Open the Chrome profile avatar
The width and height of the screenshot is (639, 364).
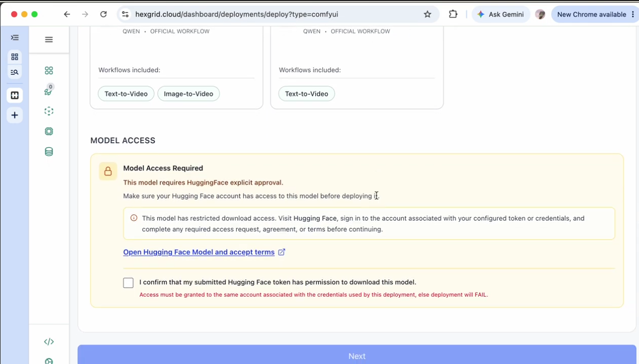coord(541,14)
